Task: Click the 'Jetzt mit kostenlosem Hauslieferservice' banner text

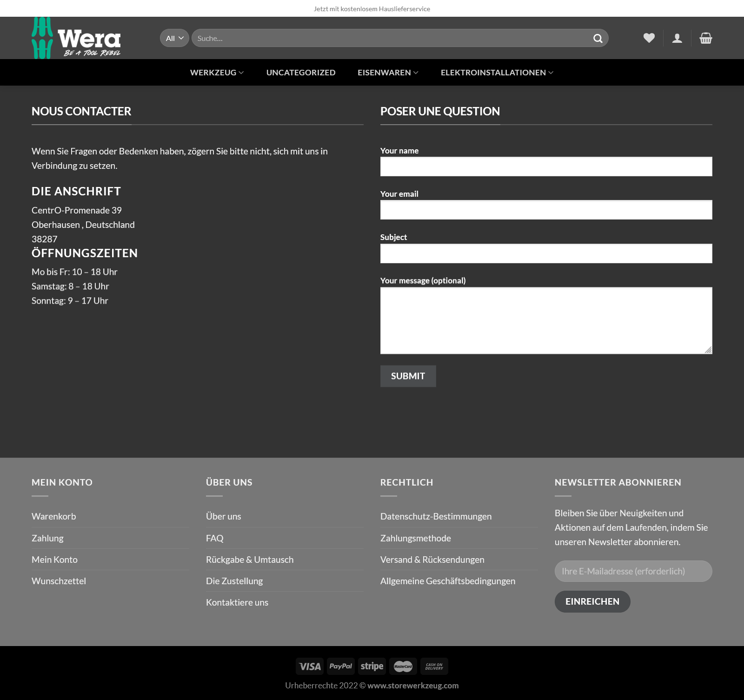Action: tap(372, 9)
